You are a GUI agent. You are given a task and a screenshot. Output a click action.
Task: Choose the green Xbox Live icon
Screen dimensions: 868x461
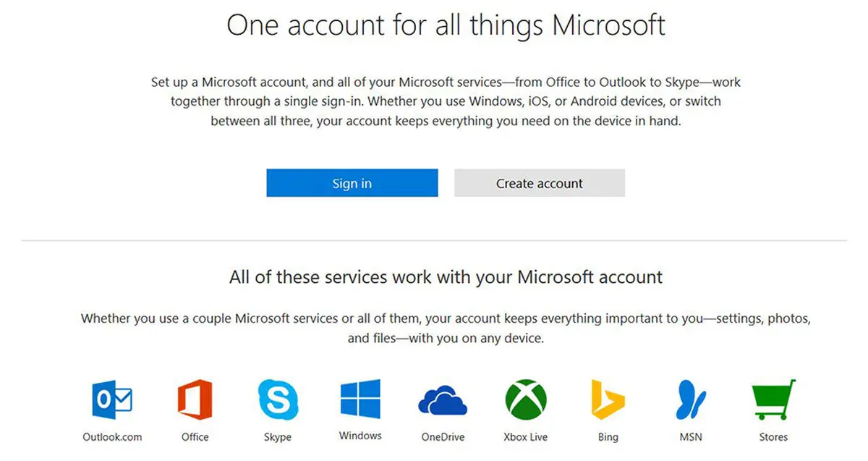pyautogui.click(x=526, y=400)
